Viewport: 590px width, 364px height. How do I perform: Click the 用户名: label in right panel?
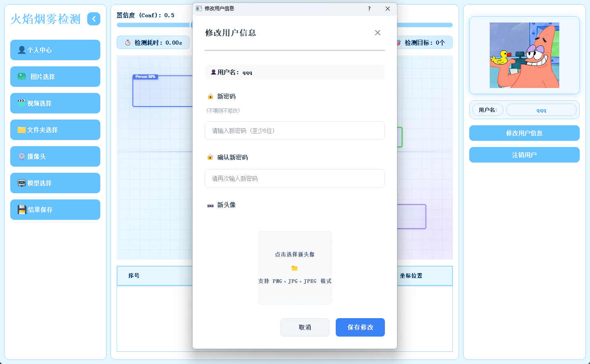click(488, 110)
